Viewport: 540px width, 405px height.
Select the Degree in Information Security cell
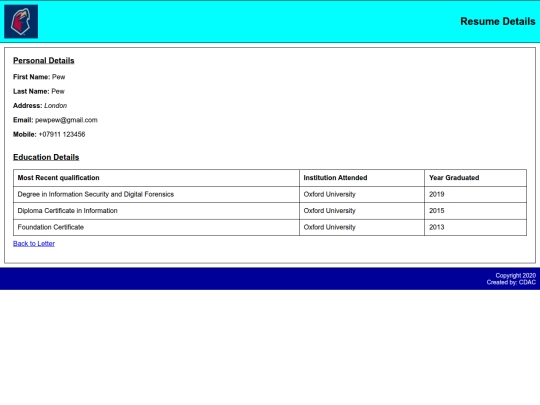[156, 194]
